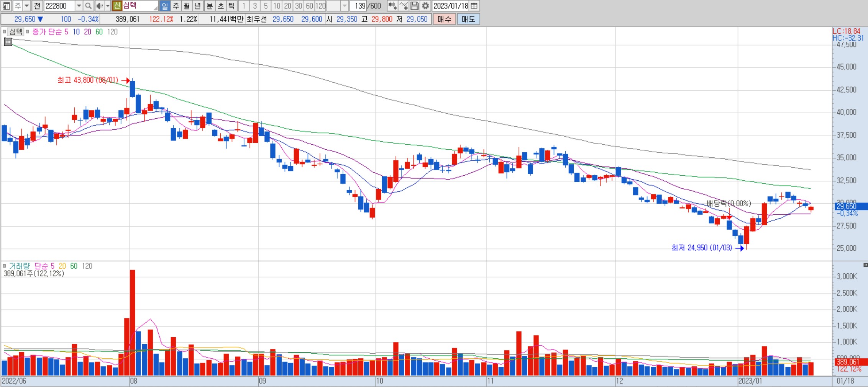This screenshot has height=387, width=868.
Task: Select the monthly 월 period
Action: click(187, 6)
